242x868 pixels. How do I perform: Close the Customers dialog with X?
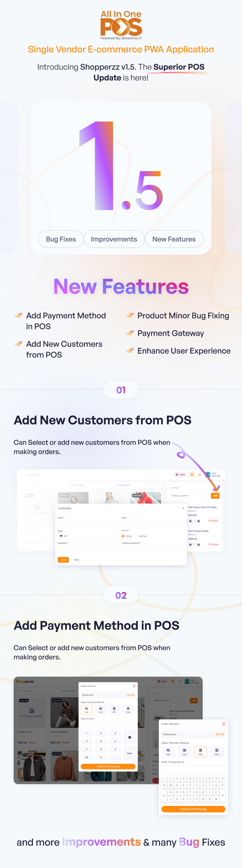(183, 508)
